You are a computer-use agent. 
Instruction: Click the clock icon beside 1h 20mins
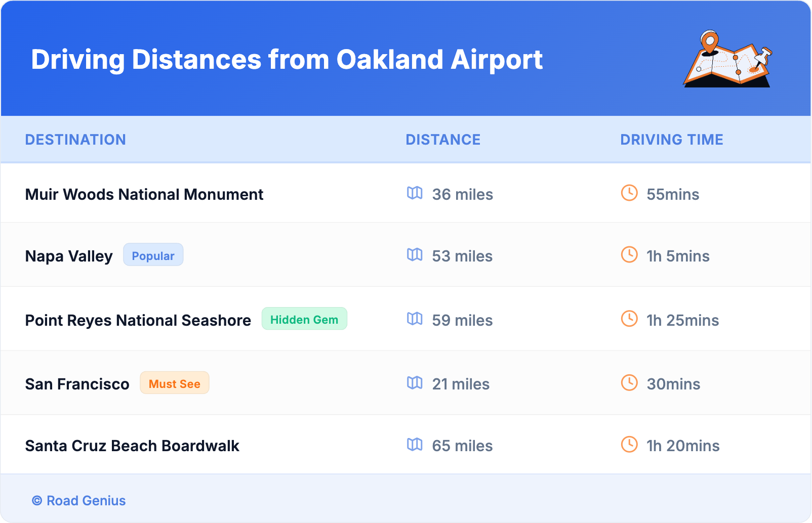click(629, 445)
